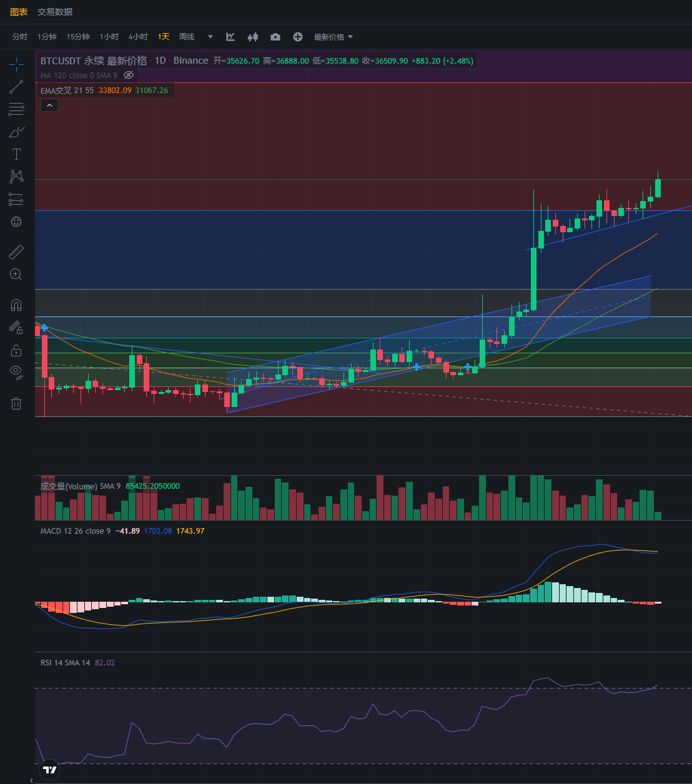This screenshot has height=784, width=692.
Task: Switch to the 交易数据 tab
Action: point(55,12)
